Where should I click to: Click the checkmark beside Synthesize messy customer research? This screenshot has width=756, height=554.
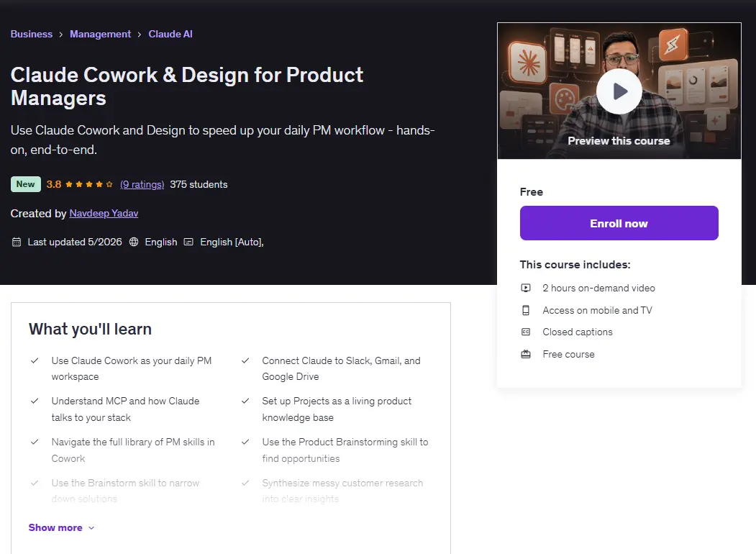click(245, 483)
